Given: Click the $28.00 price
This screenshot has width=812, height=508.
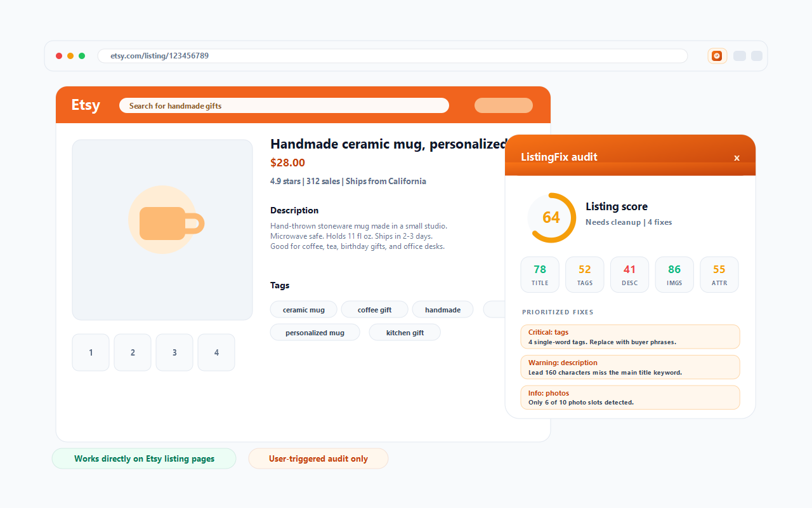Looking at the screenshot, I should [x=287, y=163].
